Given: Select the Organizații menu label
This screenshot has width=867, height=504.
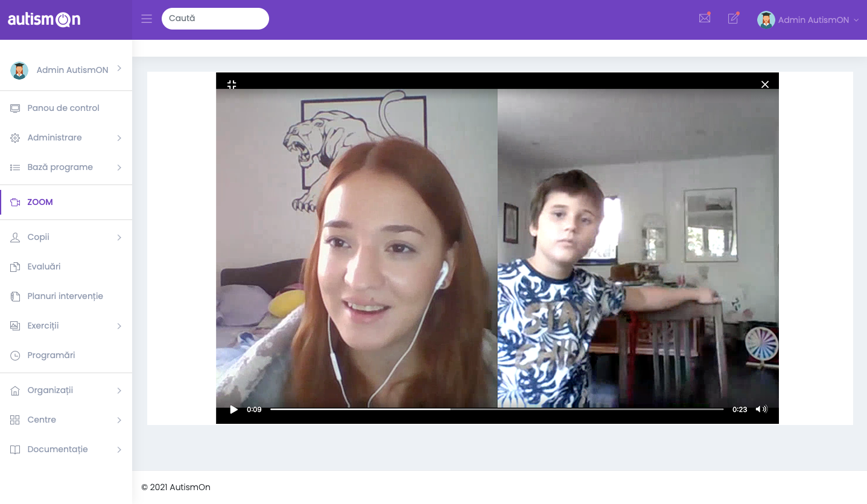Looking at the screenshot, I should (x=50, y=391).
